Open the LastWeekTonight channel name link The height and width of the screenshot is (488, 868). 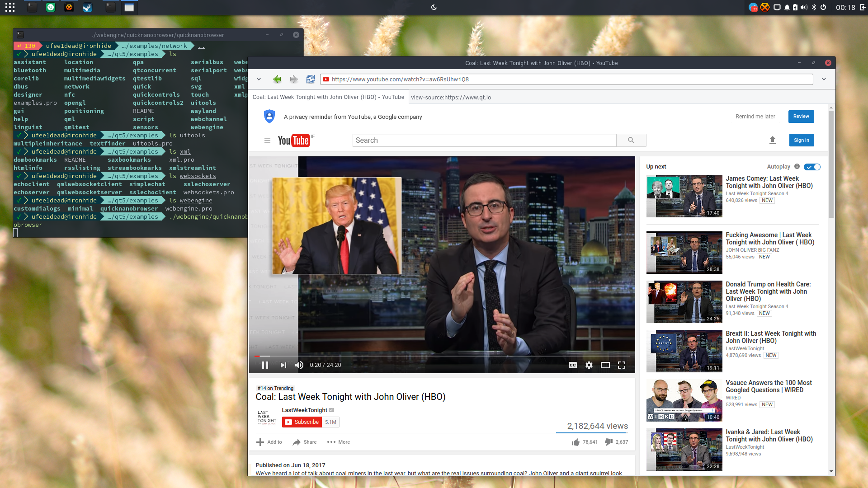pyautogui.click(x=304, y=410)
